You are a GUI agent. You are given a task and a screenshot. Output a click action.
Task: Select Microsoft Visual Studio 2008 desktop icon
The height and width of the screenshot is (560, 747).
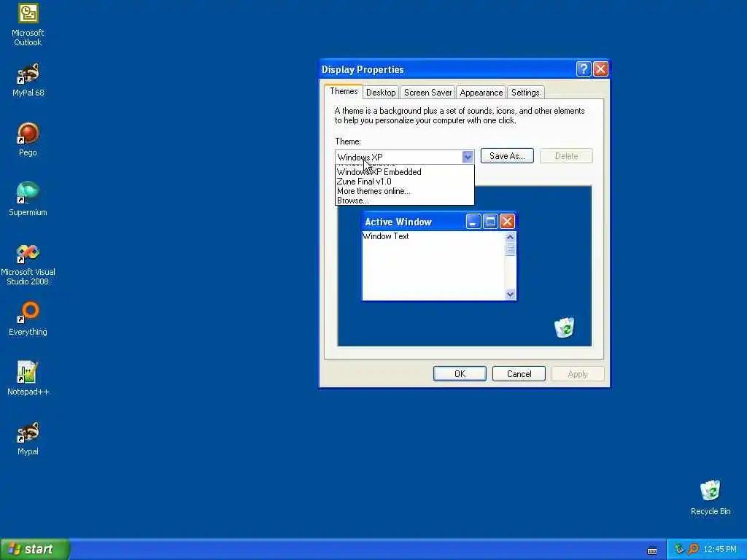(28, 264)
